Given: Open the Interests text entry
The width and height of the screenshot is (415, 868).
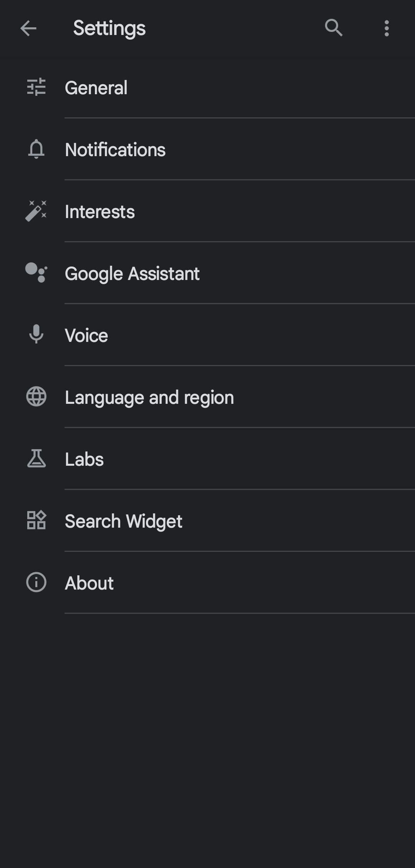Looking at the screenshot, I should tap(100, 212).
